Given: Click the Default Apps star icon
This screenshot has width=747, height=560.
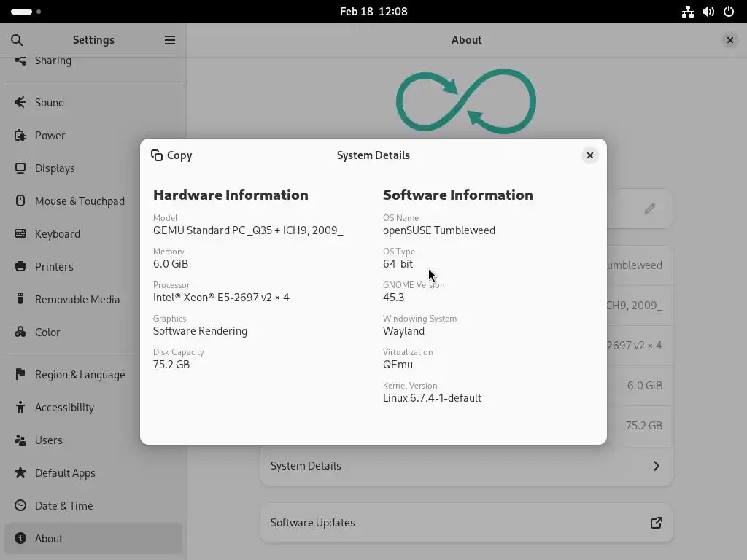Looking at the screenshot, I should [20, 472].
